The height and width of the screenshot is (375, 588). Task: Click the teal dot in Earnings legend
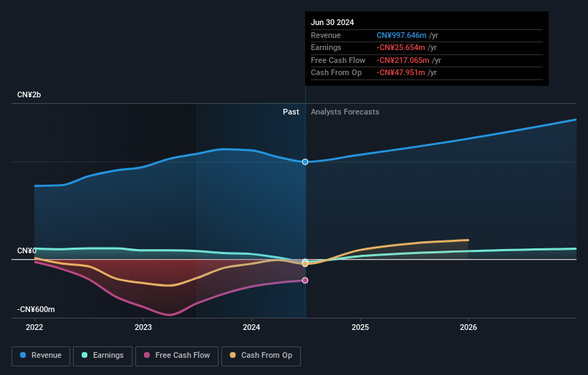click(85, 355)
